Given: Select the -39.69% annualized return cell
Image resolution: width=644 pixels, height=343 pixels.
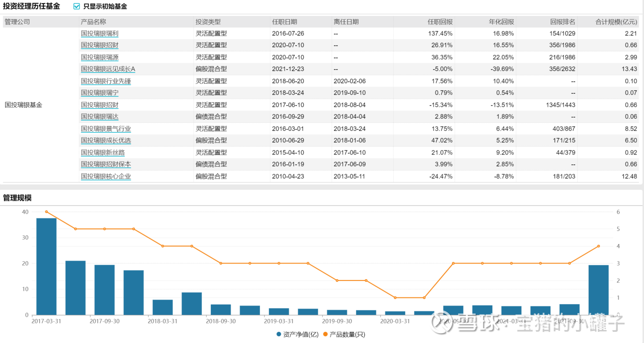Looking at the screenshot, I should [502, 69].
